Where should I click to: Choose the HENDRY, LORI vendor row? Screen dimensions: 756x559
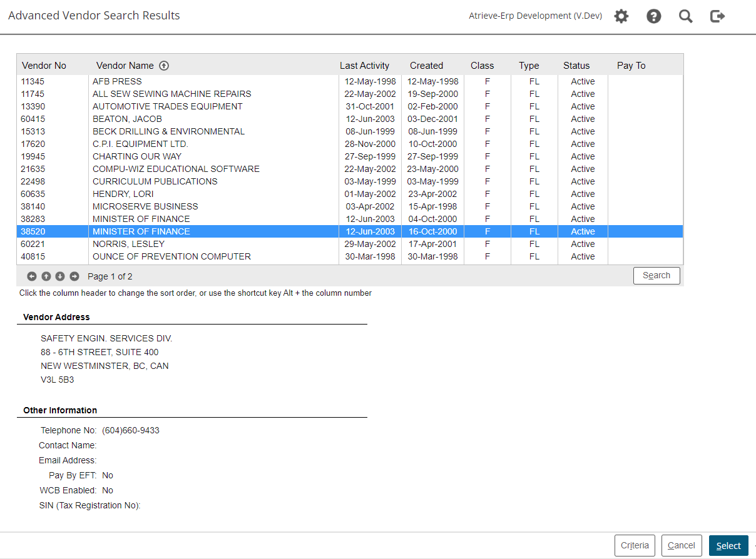tap(123, 194)
